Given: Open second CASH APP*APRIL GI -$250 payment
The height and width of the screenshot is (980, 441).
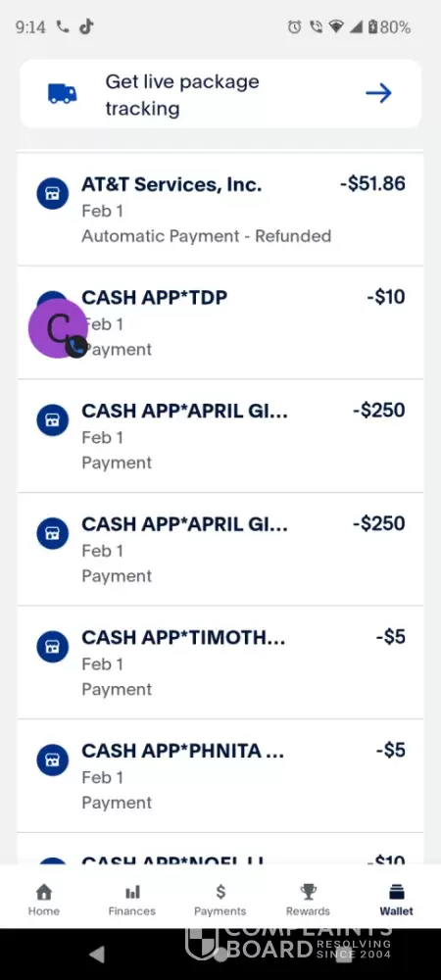Looking at the screenshot, I should coord(220,549).
